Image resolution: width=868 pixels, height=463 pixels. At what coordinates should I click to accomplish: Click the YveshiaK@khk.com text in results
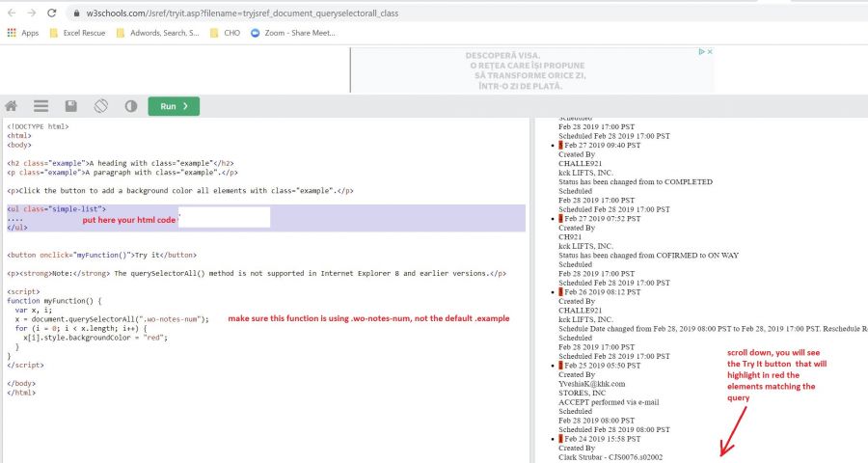coord(592,384)
